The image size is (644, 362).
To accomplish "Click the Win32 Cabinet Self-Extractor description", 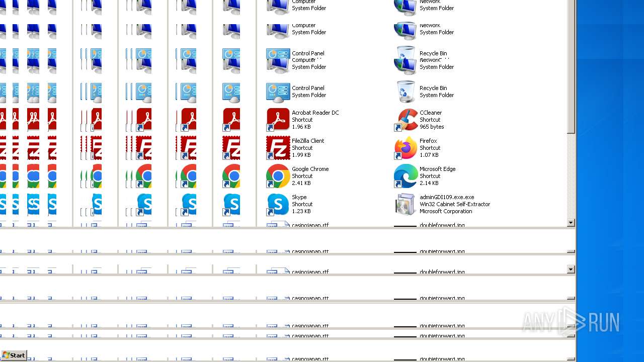I will pos(455,204).
